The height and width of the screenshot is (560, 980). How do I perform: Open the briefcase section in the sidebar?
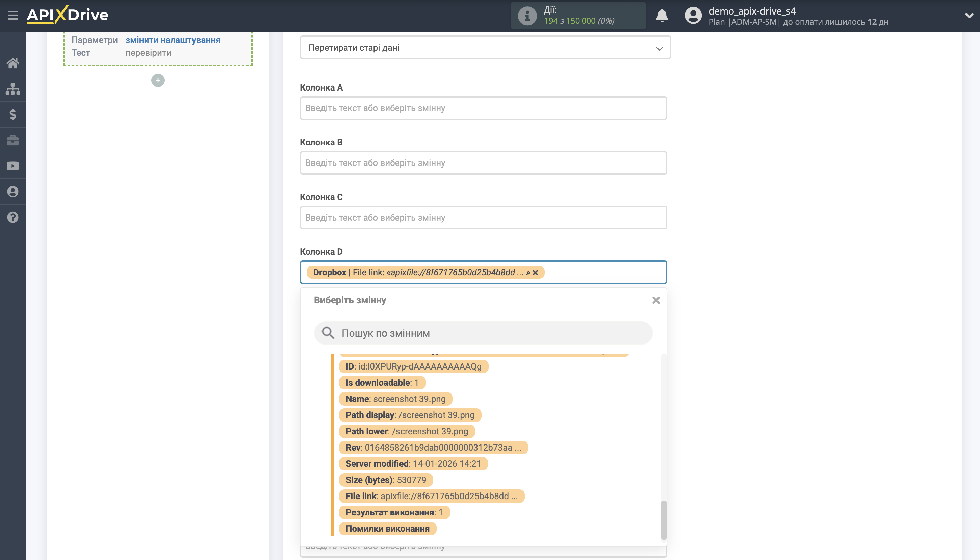click(13, 140)
